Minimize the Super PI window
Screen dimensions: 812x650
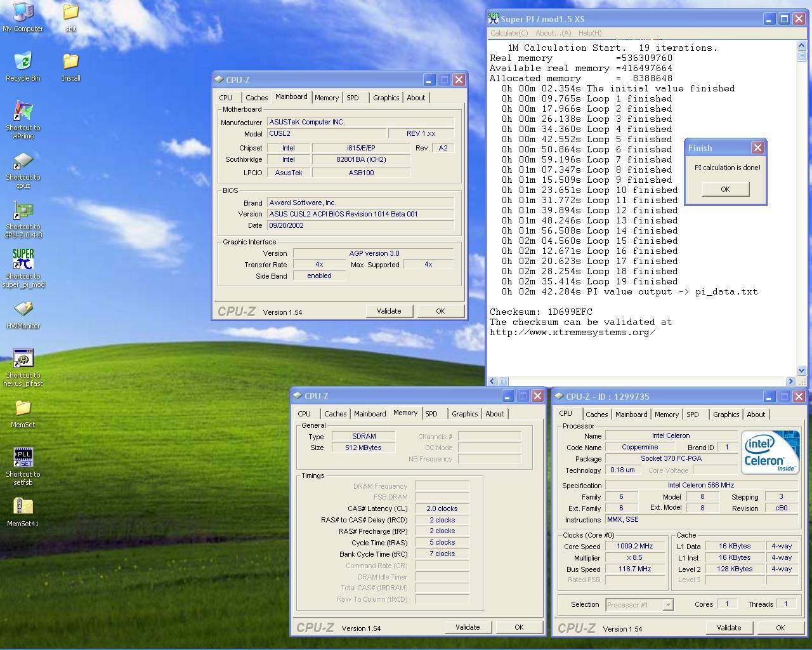(x=769, y=19)
